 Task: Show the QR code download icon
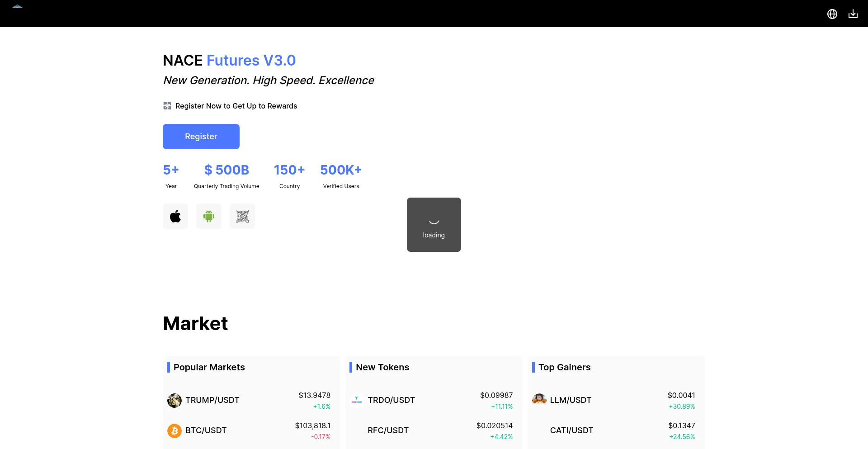pyautogui.click(x=242, y=217)
